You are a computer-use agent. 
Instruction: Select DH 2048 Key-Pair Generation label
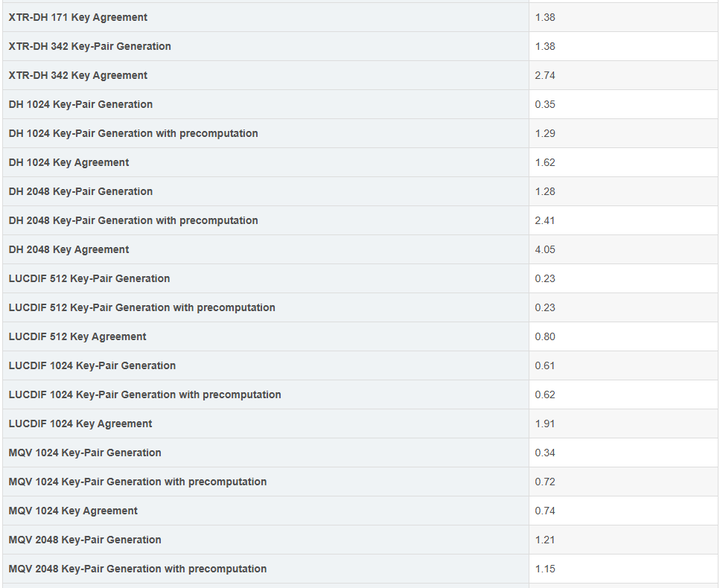point(80,191)
